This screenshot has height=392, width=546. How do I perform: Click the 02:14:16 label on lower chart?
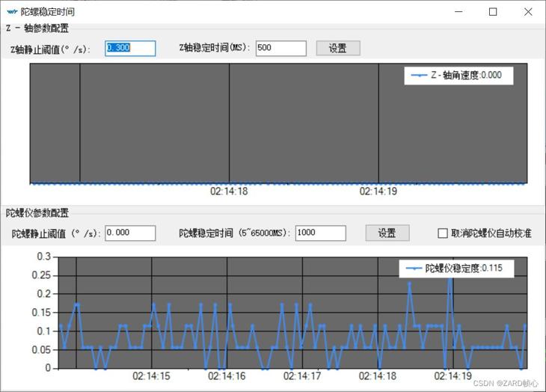pos(227,376)
